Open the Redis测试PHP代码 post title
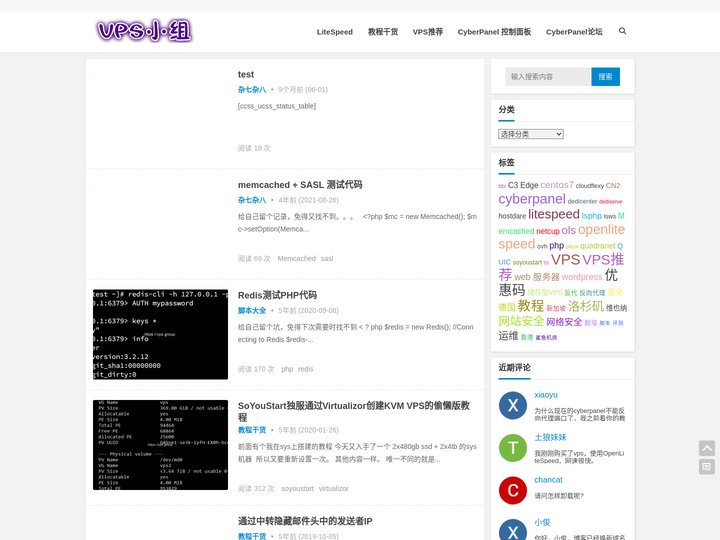Image resolution: width=720 pixels, height=540 pixels. point(277,295)
